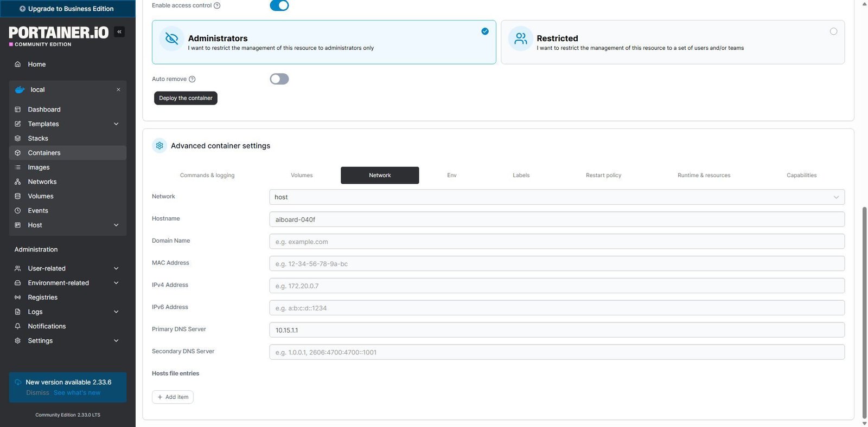This screenshot has width=868, height=427.
Task: Close the local environment with X icon
Action: click(x=118, y=90)
